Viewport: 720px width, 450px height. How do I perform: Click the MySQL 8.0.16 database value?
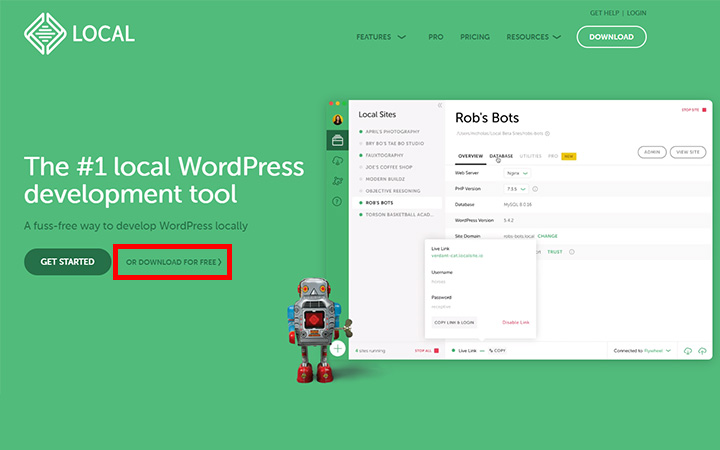coord(518,204)
